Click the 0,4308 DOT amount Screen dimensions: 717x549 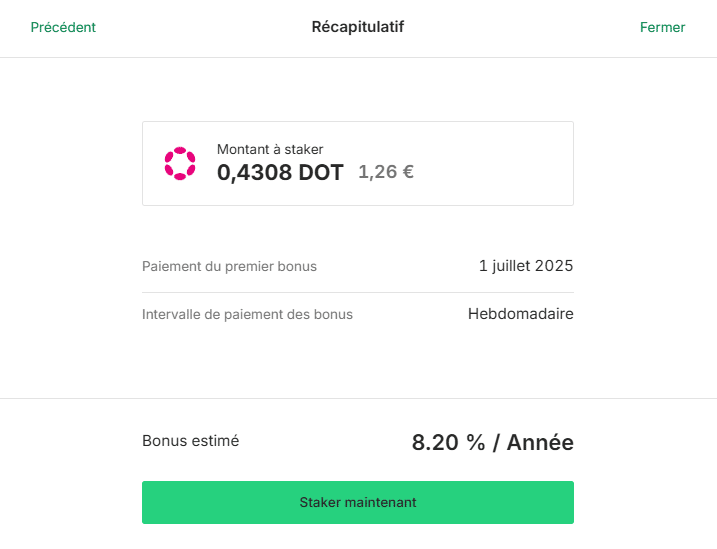(280, 173)
